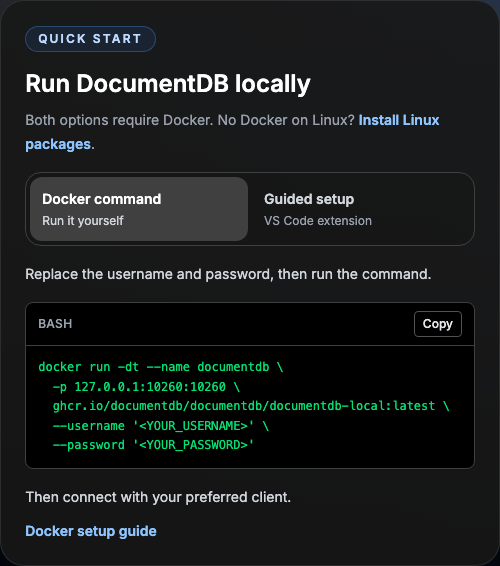Screen dimensions: 500x566
Task: Click 'Then connect with your preferred client' text
Action: pyautogui.click(x=158, y=497)
